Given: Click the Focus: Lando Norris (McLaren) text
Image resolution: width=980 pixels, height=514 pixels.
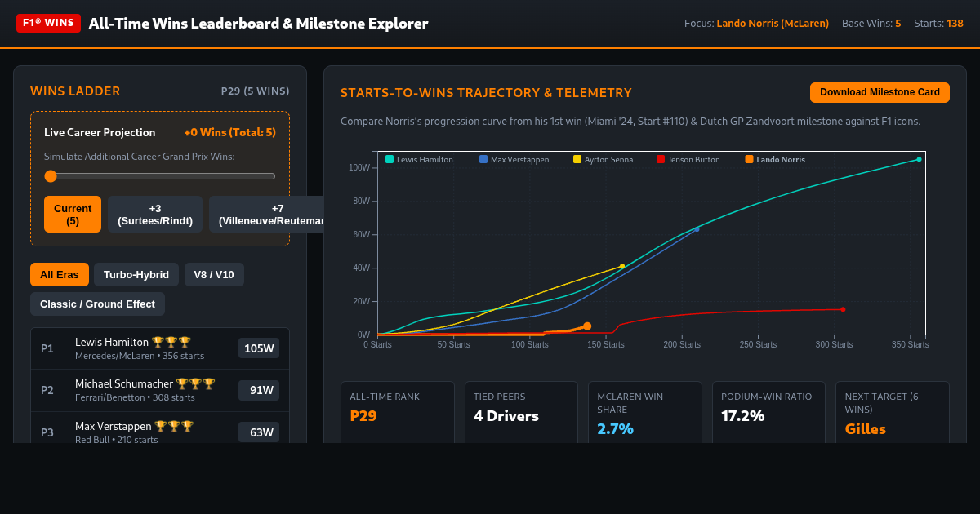Looking at the screenshot, I should (756, 24).
